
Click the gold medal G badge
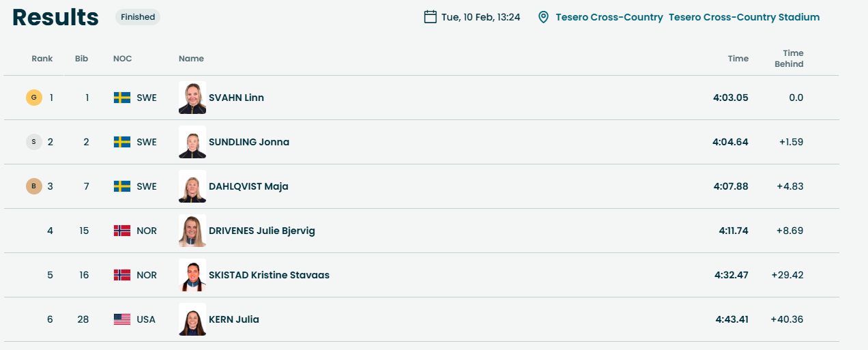34,98
